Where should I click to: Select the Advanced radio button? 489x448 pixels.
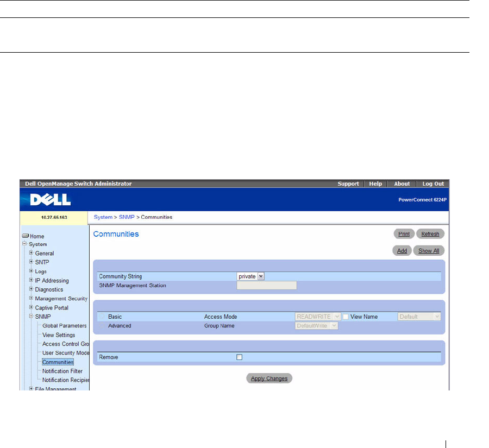[x=102, y=326]
